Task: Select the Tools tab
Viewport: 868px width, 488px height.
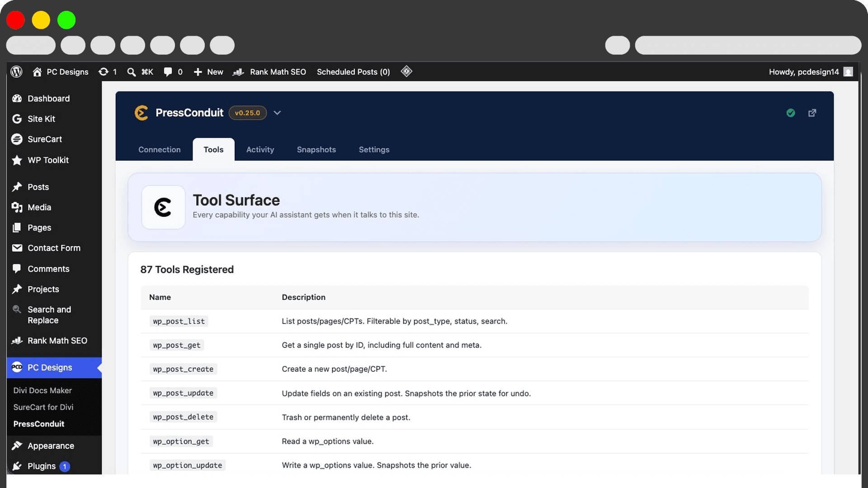Action: click(213, 150)
